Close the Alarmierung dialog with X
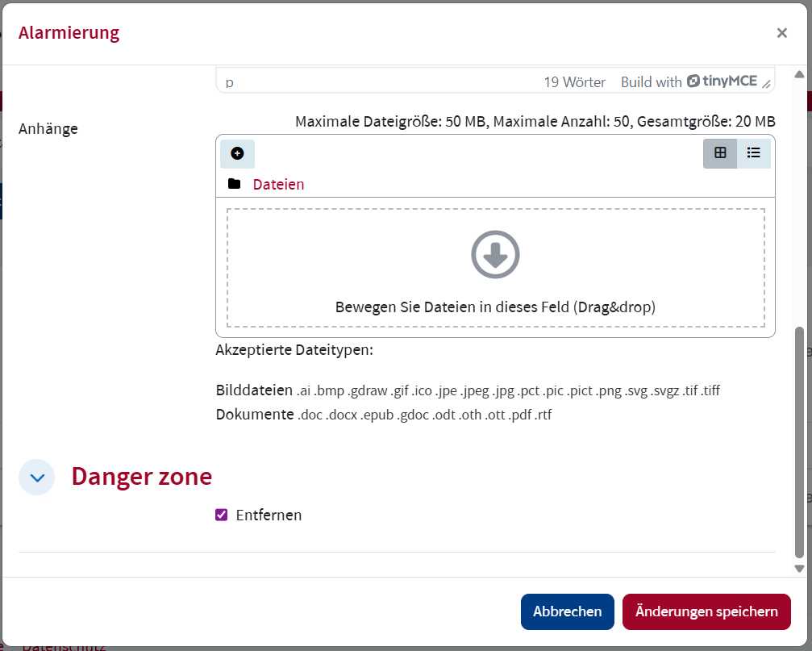This screenshot has width=812, height=651. 781,33
